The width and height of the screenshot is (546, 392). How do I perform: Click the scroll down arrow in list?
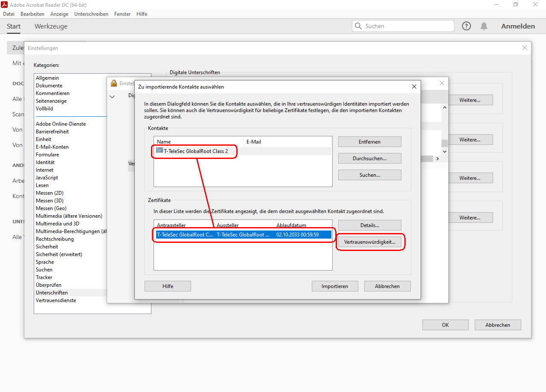point(444,151)
